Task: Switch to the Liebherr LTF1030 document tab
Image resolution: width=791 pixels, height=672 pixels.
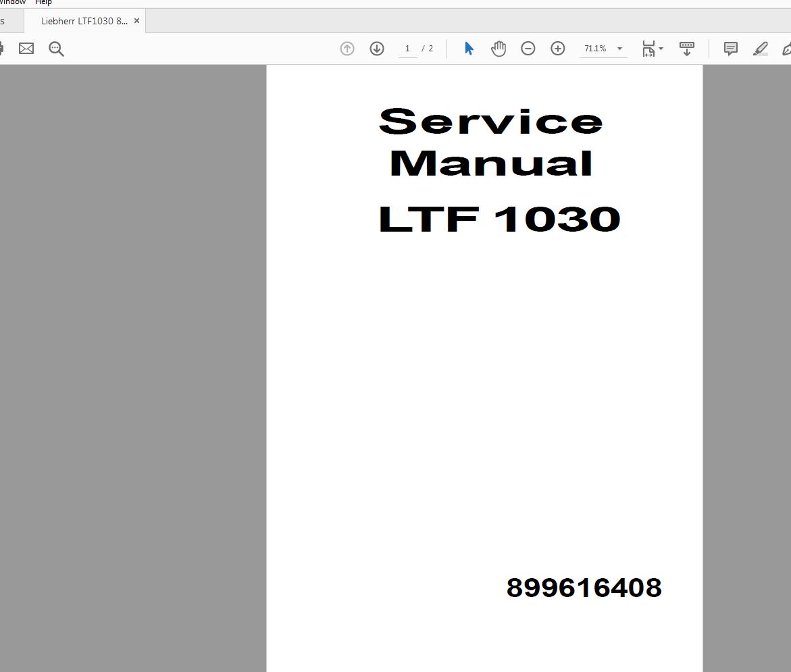Action: (x=84, y=21)
